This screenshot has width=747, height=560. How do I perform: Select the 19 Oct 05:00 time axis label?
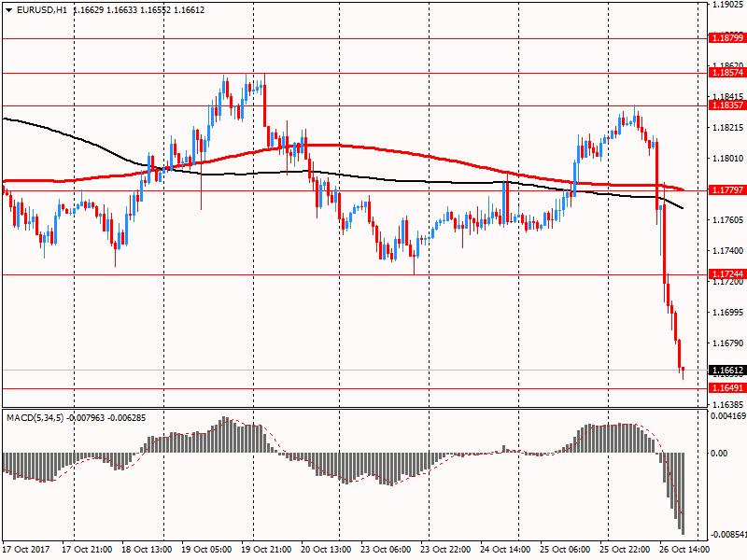click(x=206, y=550)
